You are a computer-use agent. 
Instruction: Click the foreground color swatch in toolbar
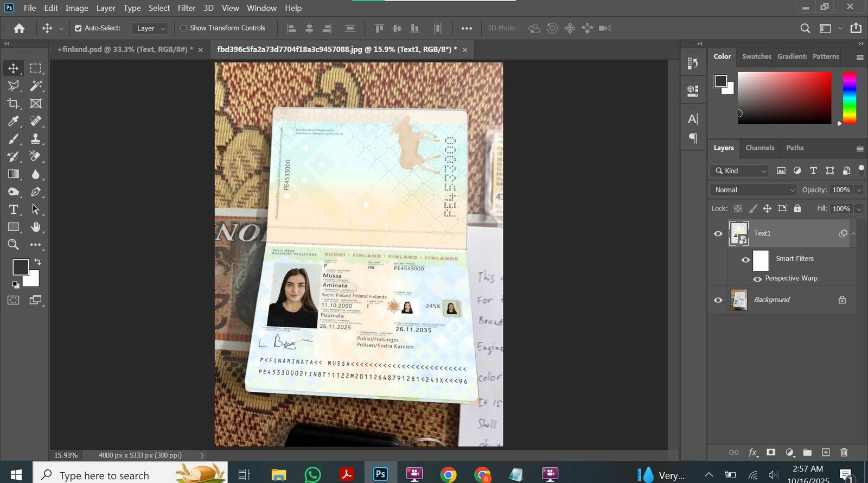pos(20,267)
